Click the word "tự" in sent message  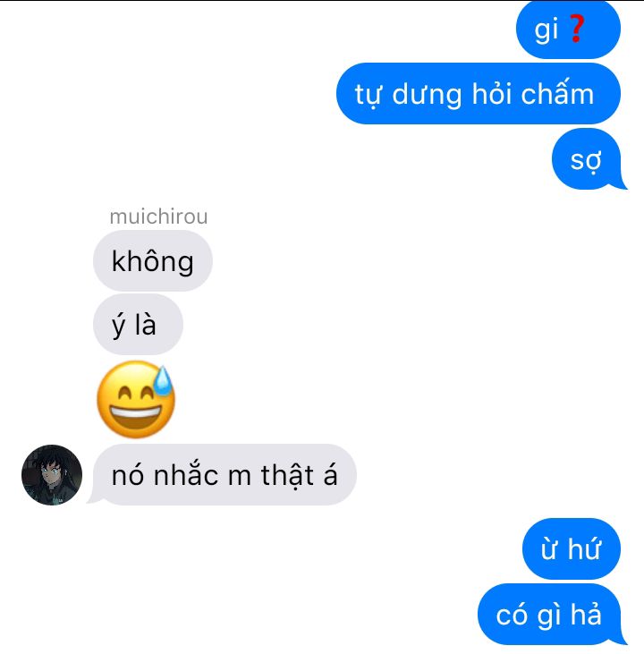click(368, 95)
